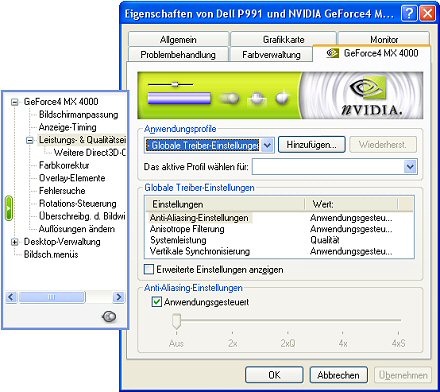Click the NVIDIA icon on GeForce4 MX 4000 tab
The width and height of the screenshot is (440, 392).
point(332,53)
